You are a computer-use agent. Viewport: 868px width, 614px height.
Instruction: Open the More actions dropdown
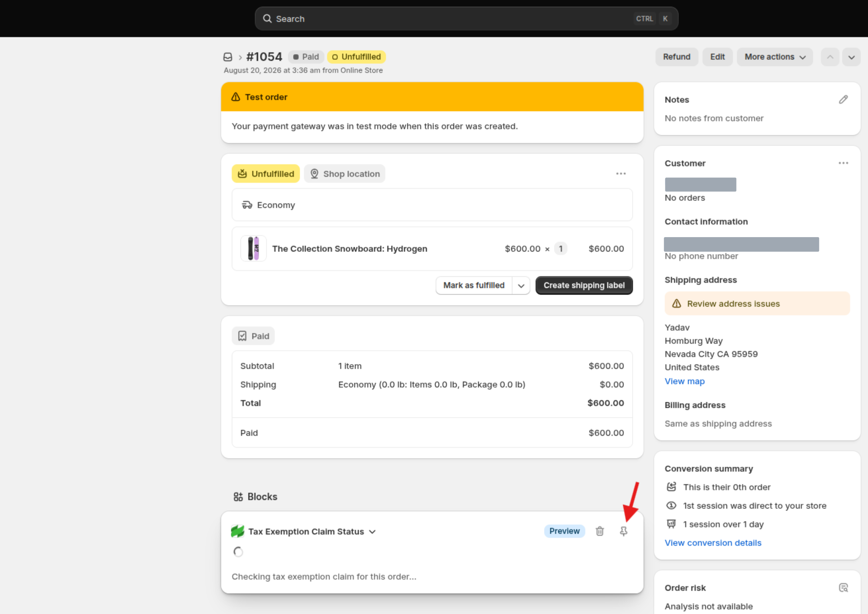tap(775, 57)
